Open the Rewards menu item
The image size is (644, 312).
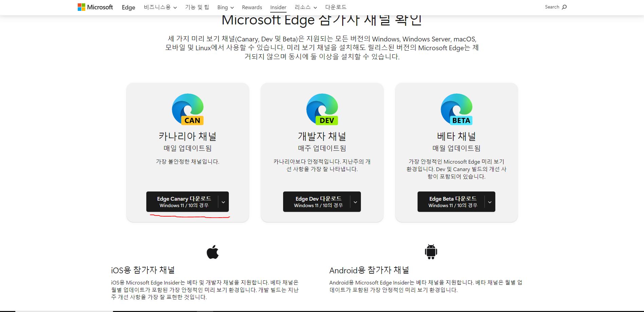(252, 7)
